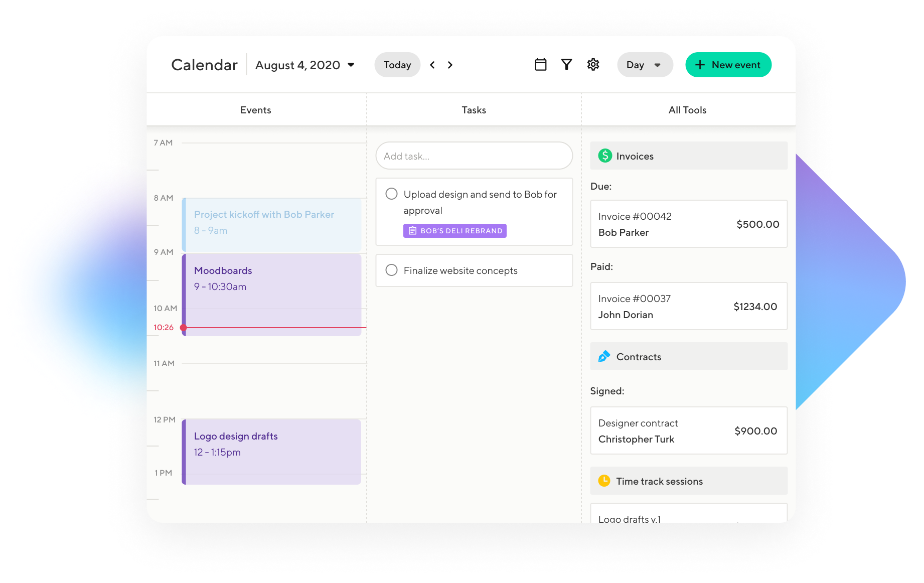This screenshot has height=583, width=924.
Task: Click the Contracts pen icon
Action: click(x=604, y=357)
